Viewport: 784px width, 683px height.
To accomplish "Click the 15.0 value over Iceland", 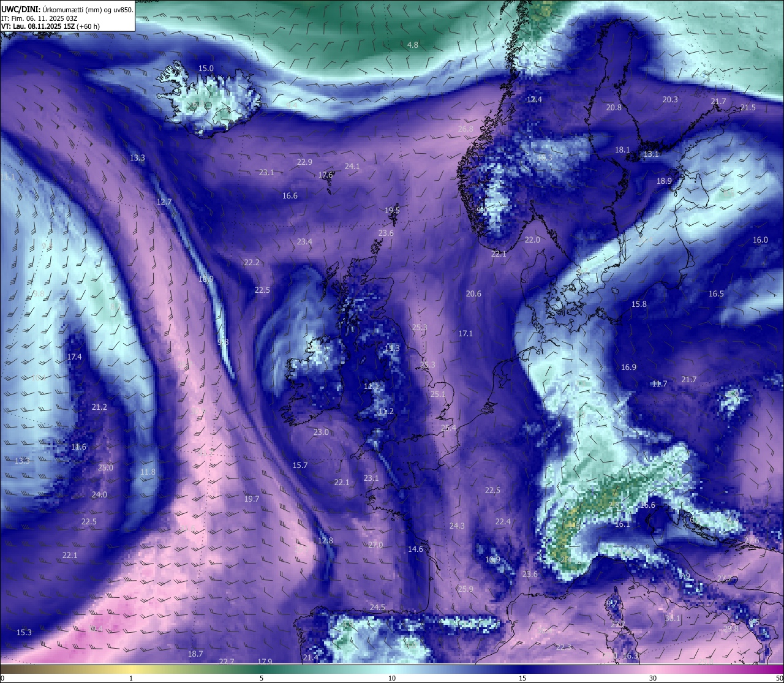I will tap(206, 69).
